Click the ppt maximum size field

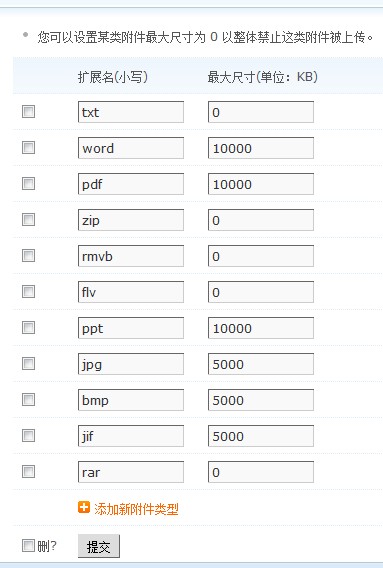pyautogui.click(x=261, y=328)
